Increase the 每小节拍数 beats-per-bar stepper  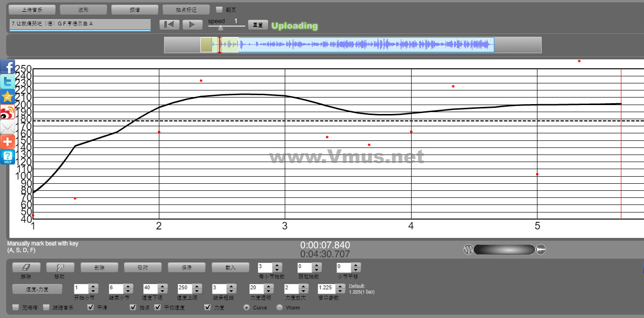(x=277, y=265)
